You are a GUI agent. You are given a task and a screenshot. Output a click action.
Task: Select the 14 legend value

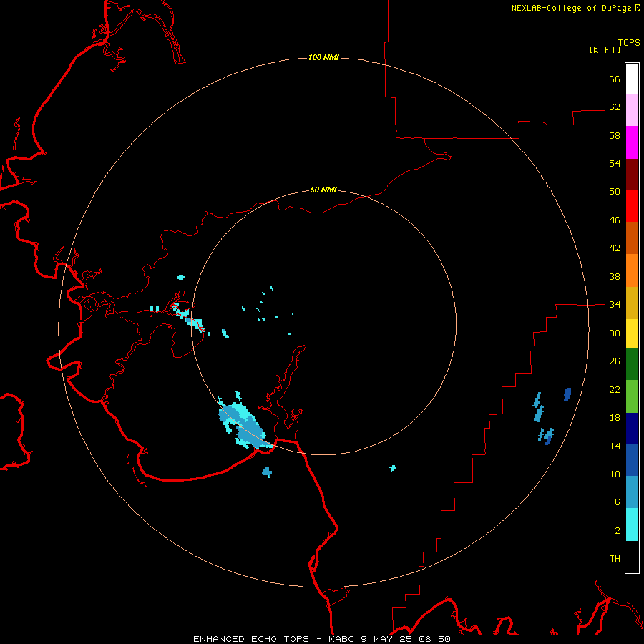(615, 446)
